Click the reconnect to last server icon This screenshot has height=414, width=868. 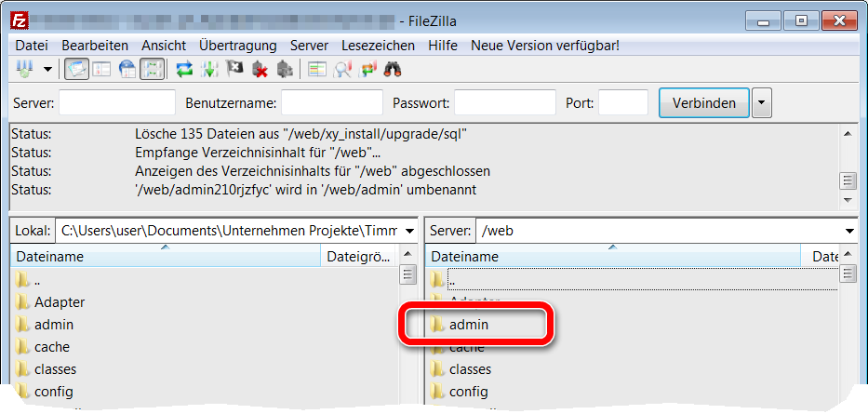(x=286, y=68)
